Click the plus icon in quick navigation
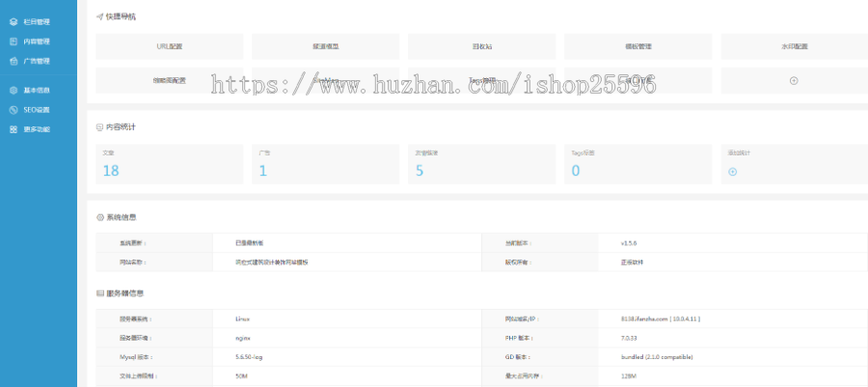 coord(794,80)
